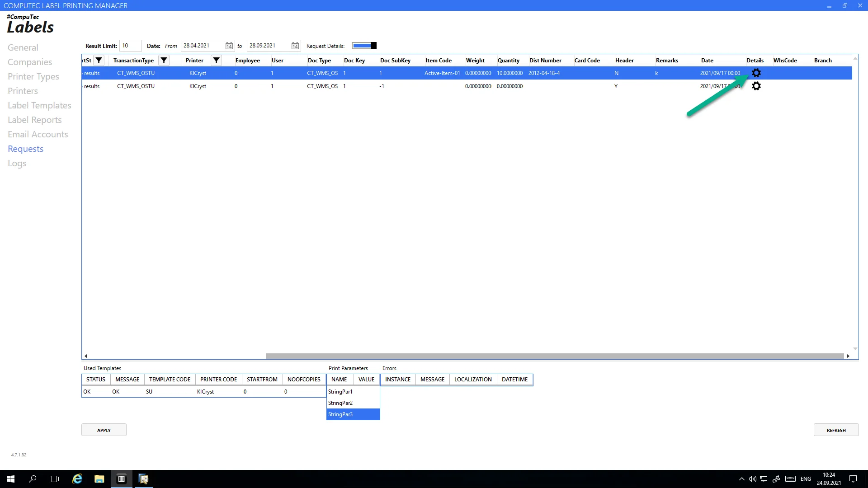
Task: Open Internet Explorer from taskbar
Action: click(x=77, y=479)
